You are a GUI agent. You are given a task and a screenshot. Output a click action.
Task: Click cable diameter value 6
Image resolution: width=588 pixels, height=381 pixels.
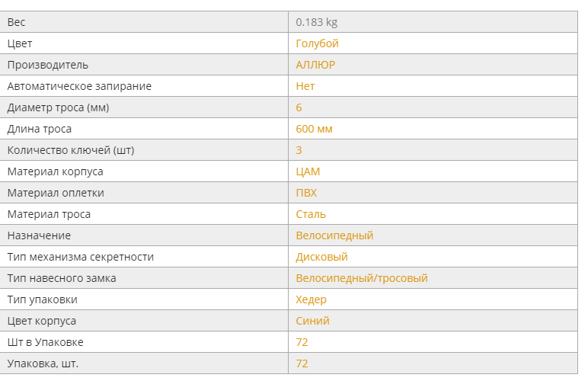click(x=299, y=107)
